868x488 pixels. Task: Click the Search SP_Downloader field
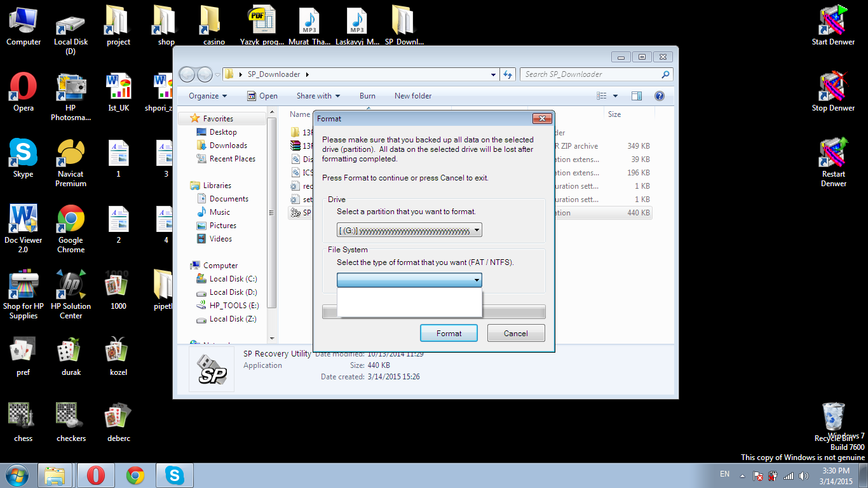591,74
